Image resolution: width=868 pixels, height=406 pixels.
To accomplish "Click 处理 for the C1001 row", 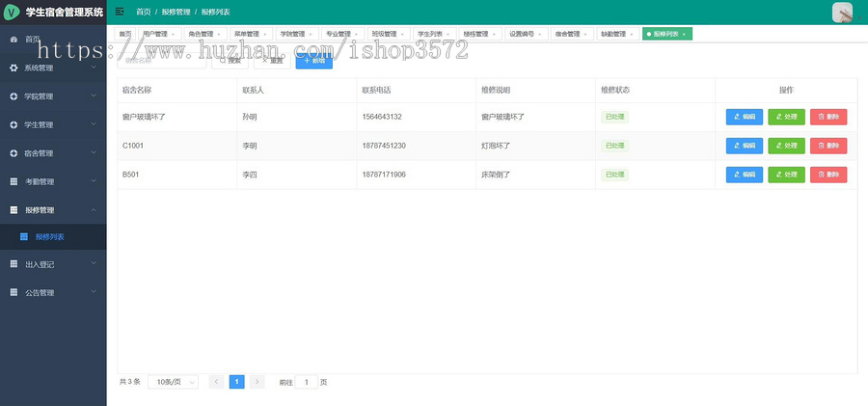I will (786, 146).
